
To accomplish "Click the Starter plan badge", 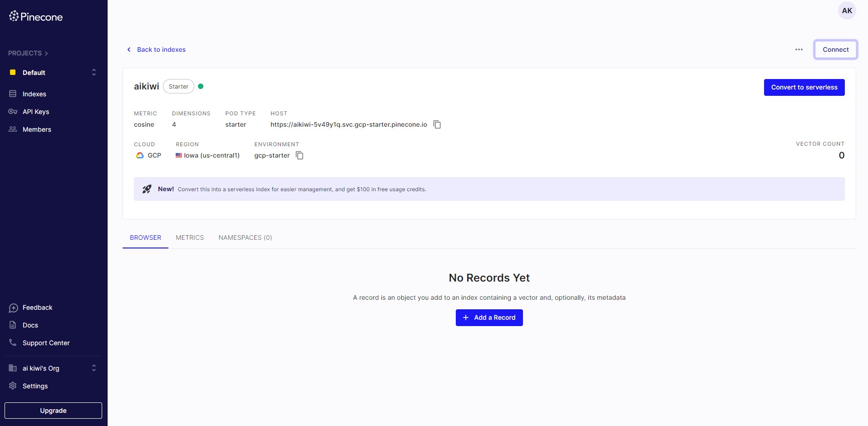I will coord(178,86).
